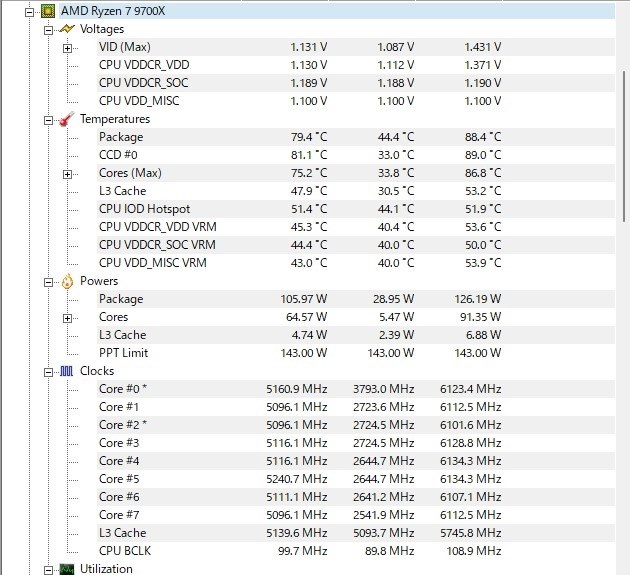Select the Core #2 * clock row
The image size is (630, 575).
(x=356, y=425)
